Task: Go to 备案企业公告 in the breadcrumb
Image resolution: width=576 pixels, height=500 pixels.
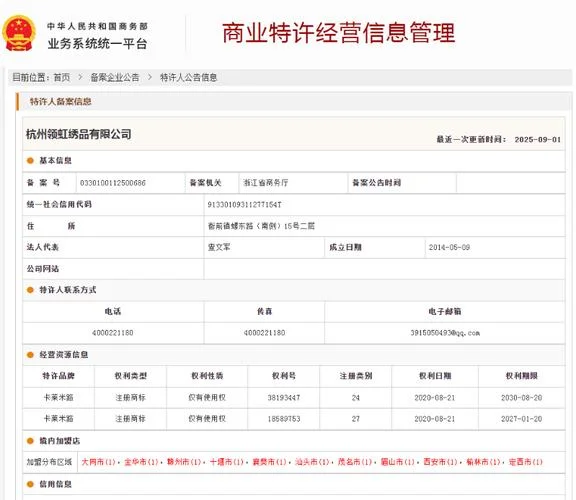Action: pyautogui.click(x=115, y=78)
